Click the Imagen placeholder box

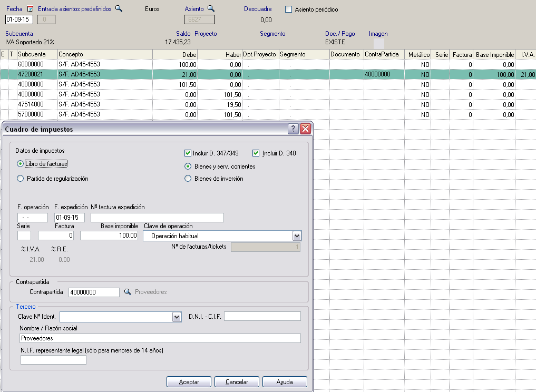pyautogui.click(x=379, y=43)
